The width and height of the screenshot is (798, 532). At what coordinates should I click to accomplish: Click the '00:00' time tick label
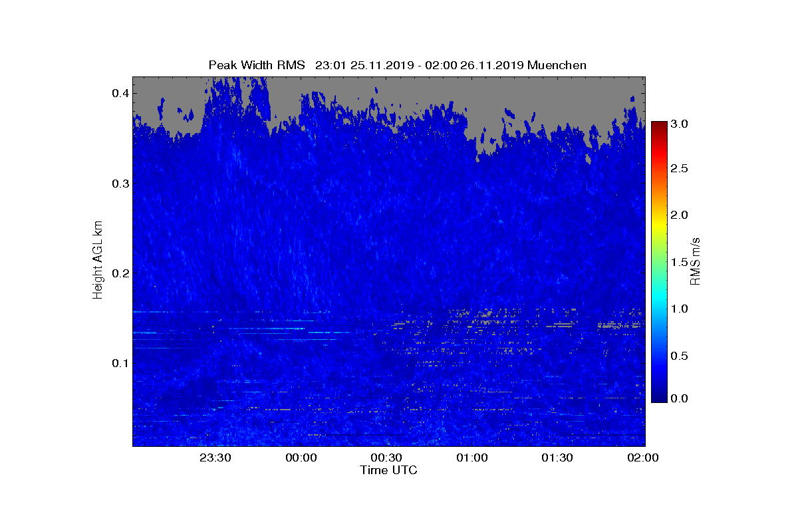pyautogui.click(x=301, y=458)
